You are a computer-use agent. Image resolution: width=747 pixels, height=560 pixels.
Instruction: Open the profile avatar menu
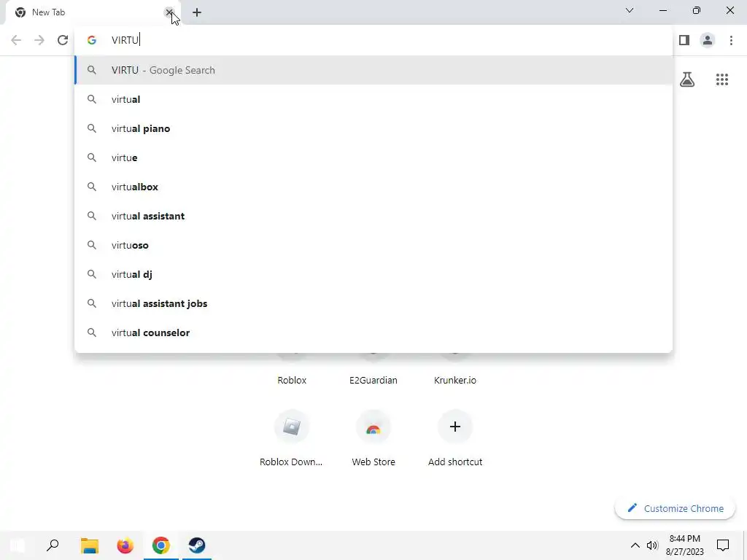pyautogui.click(x=708, y=40)
